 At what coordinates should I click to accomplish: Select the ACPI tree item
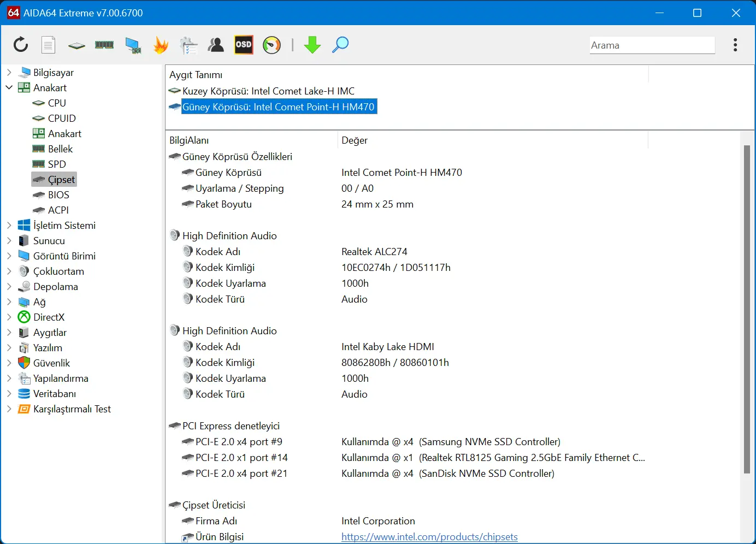tap(58, 210)
